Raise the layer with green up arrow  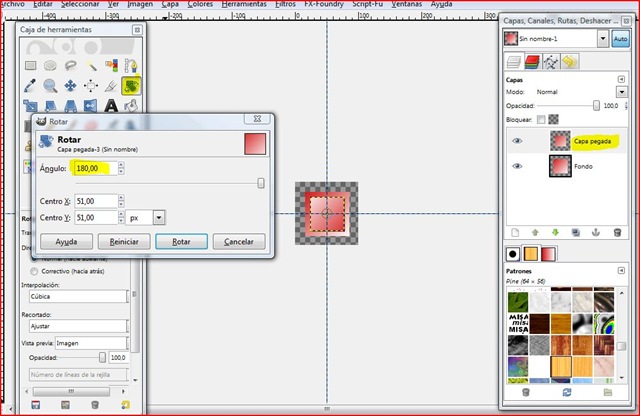coord(535,233)
